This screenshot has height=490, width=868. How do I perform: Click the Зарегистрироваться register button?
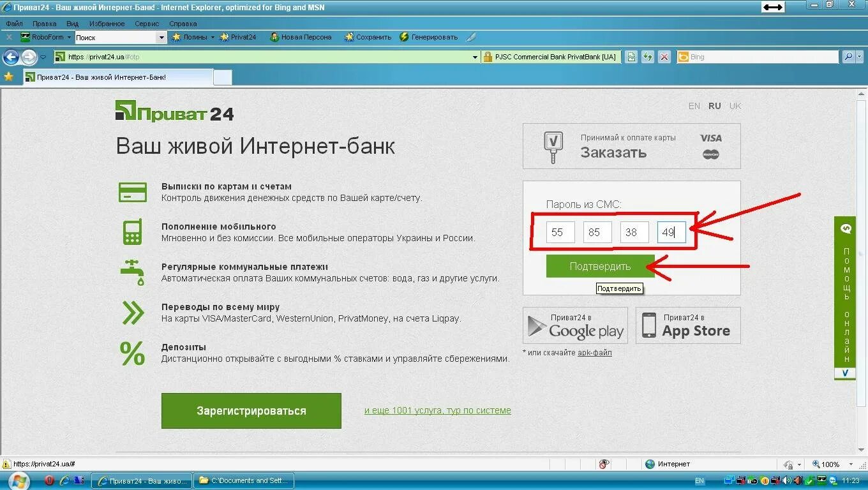tap(251, 411)
